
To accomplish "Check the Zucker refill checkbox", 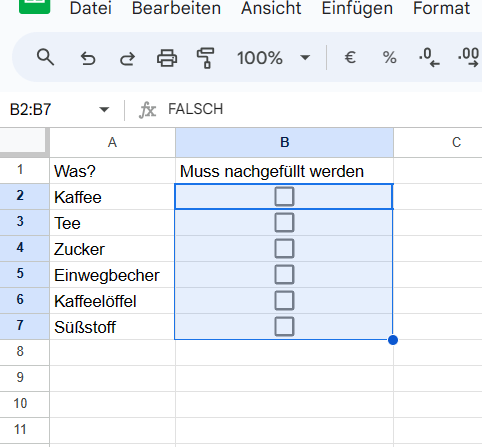I will [x=284, y=248].
